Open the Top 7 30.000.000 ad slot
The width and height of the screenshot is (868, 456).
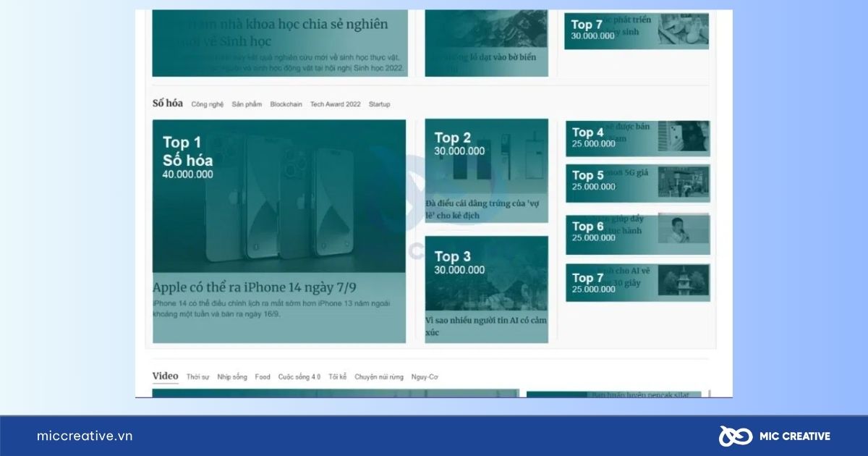click(637, 30)
